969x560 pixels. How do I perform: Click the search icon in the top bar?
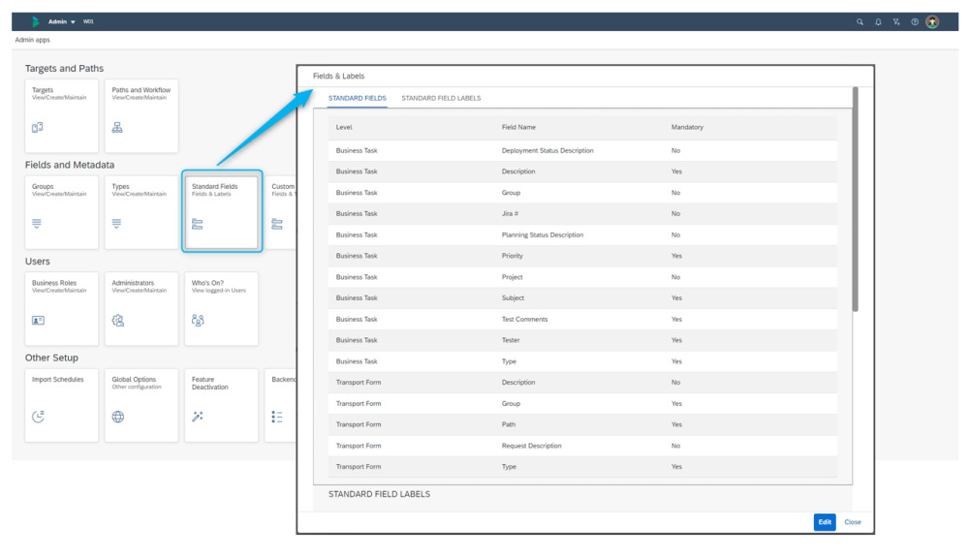tap(860, 21)
